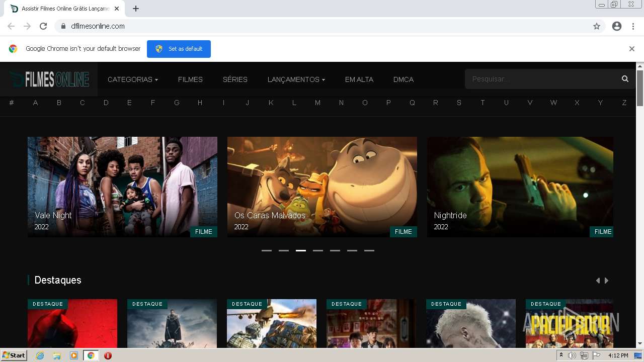
Task: Click the Destaques section heading
Action: click(58, 280)
